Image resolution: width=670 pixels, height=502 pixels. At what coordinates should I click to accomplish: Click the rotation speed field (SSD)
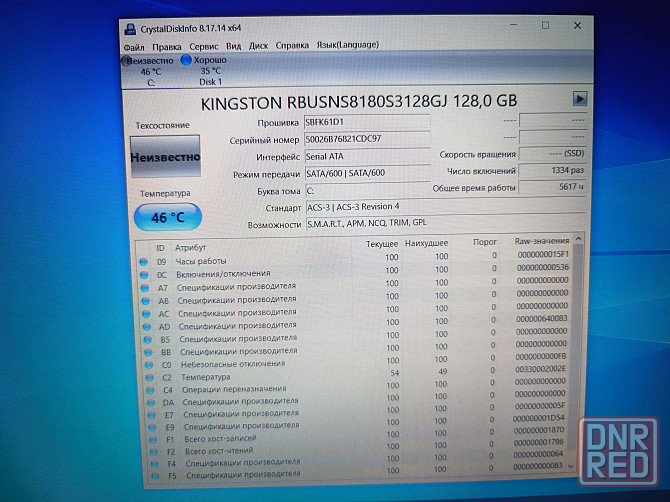[x=552, y=153]
